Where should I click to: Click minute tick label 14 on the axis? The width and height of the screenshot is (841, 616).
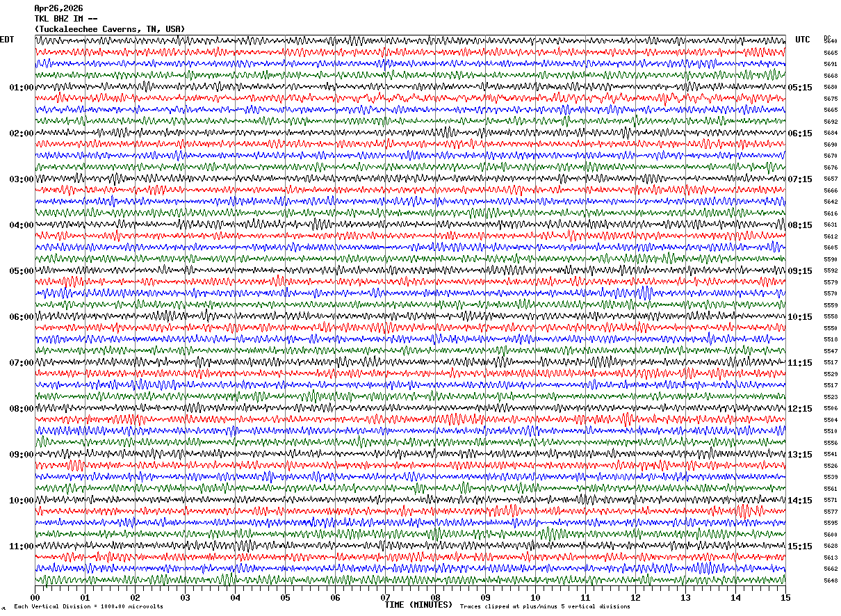(735, 598)
